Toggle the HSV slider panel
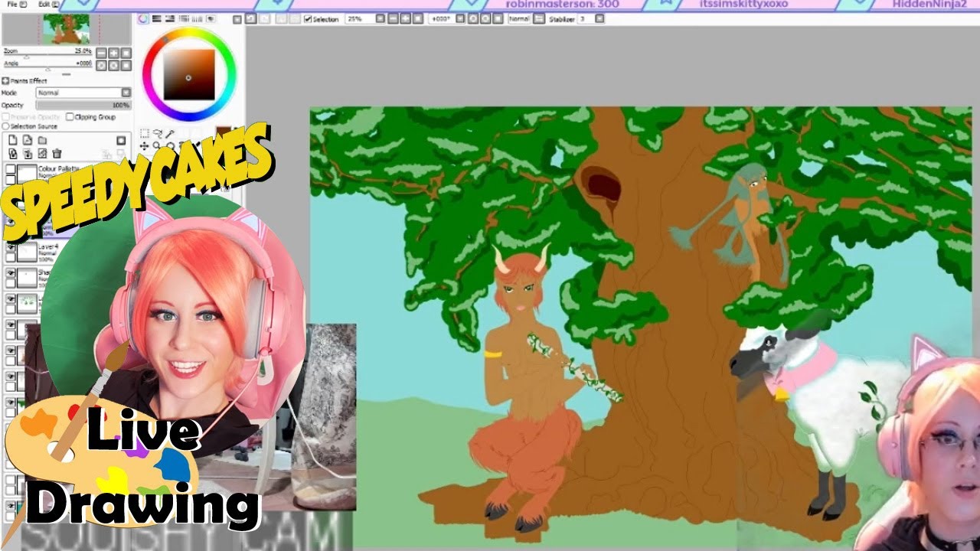Screen dimensions: 980x551 [x=170, y=18]
